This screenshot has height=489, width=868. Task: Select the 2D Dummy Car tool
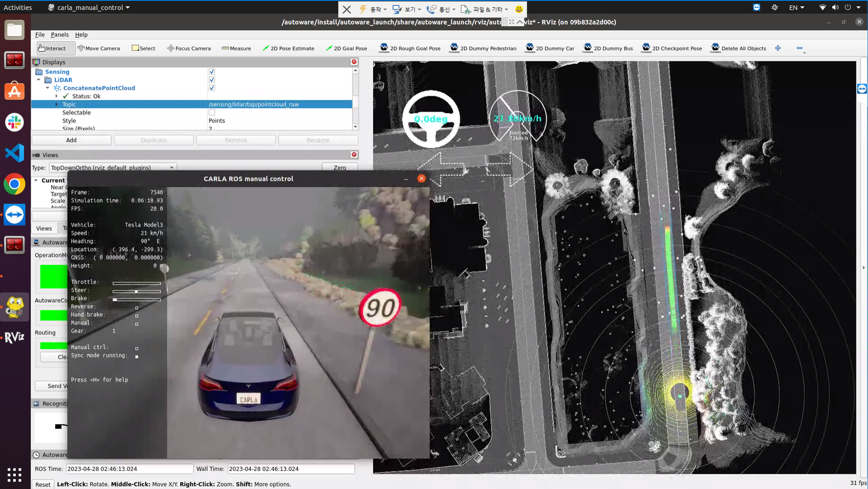[x=550, y=48]
